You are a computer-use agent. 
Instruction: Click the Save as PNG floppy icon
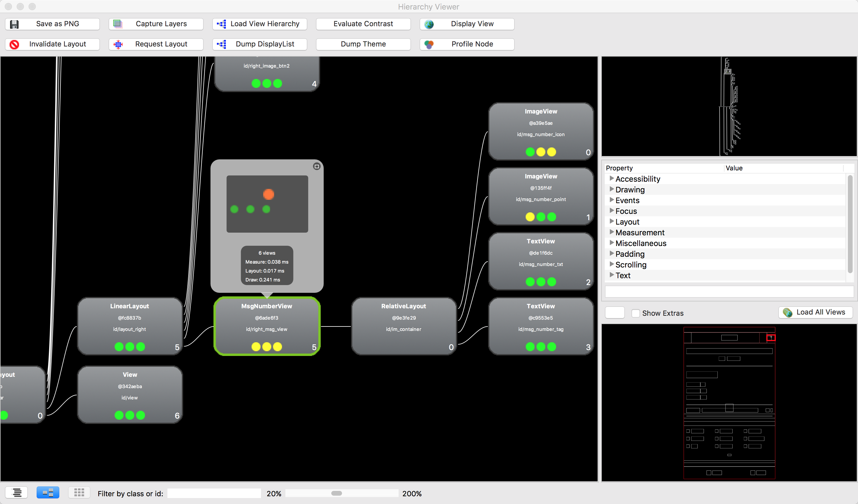point(14,24)
